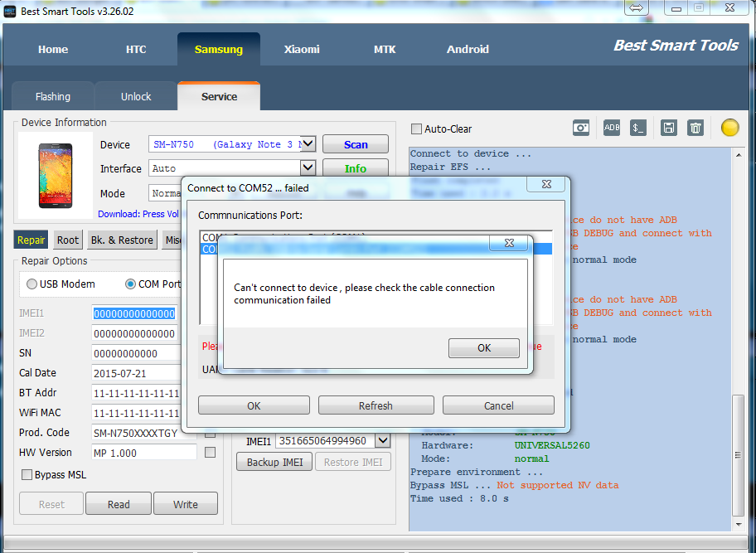The image size is (756, 553).
Task: Switch to the Android tab
Action: point(468,49)
